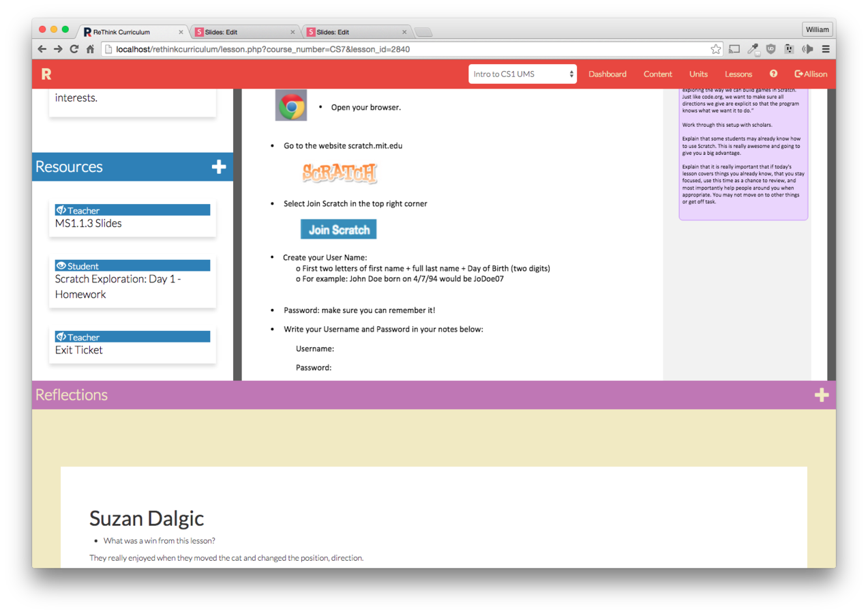Switch to the second Slides: Edit tab
868x614 pixels.
tap(355, 32)
